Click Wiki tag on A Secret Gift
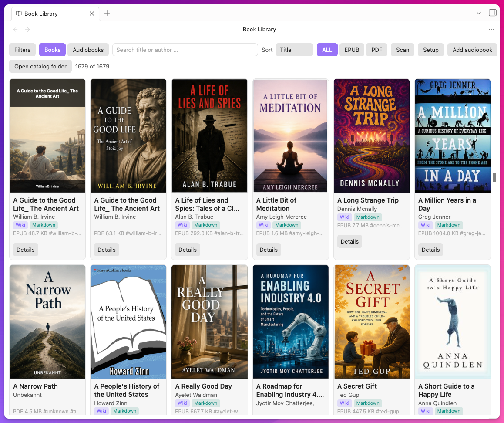 (x=344, y=403)
